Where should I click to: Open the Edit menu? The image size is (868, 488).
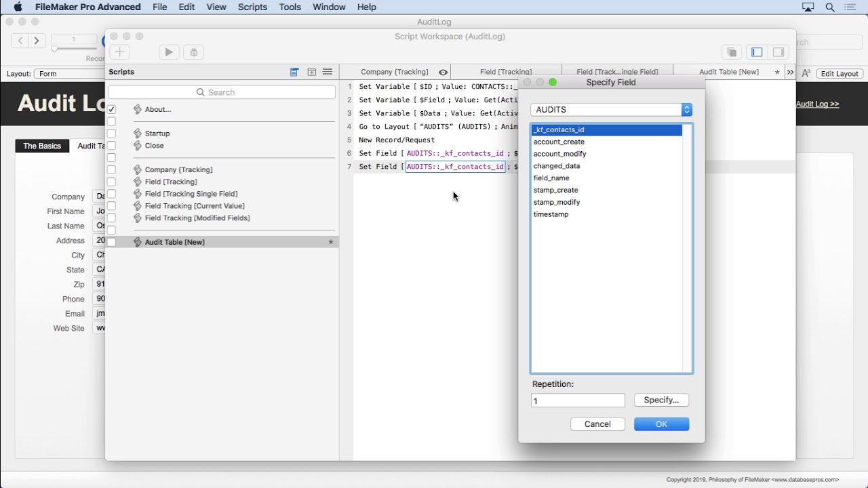186,7
